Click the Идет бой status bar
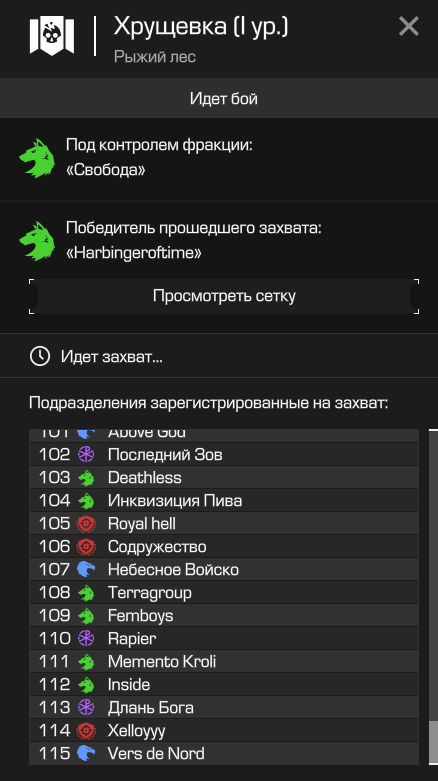 tap(219, 98)
